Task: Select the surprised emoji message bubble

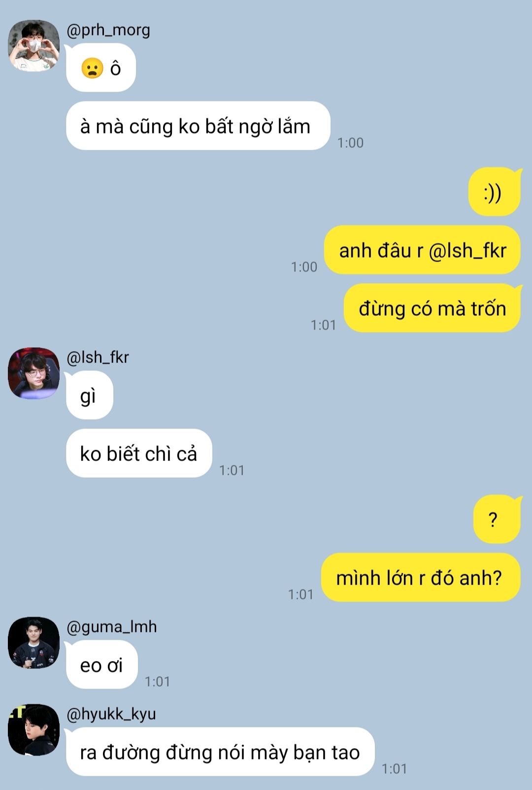Action: [x=101, y=67]
